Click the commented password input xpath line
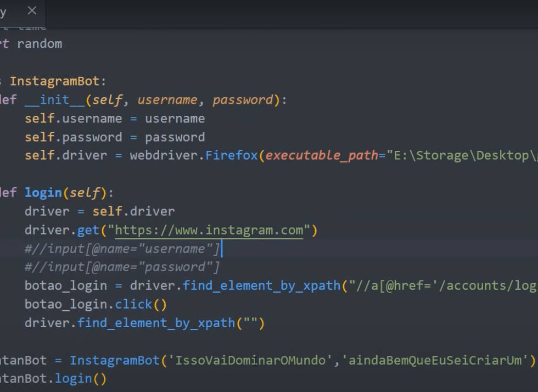This screenshot has width=538, height=392. [x=122, y=267]
